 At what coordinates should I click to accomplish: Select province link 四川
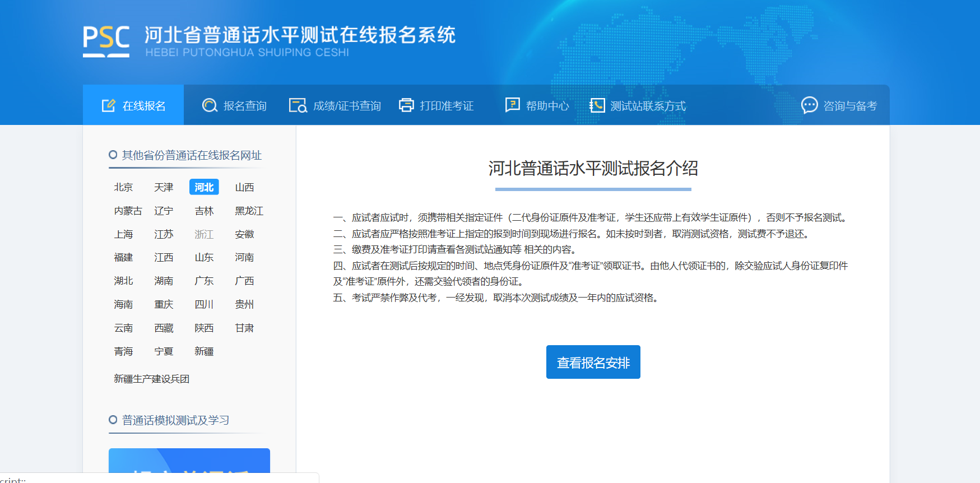[x=204, y=304]
